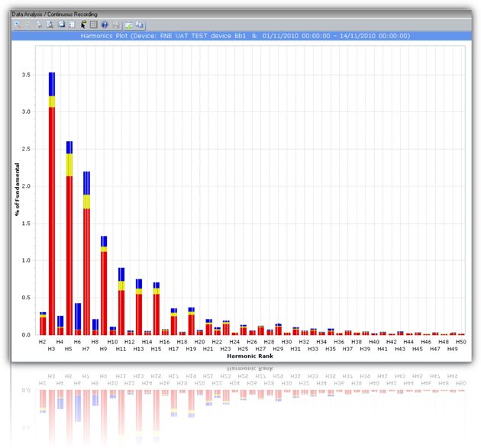This screenshot has width=481, height=448.
Task: Open help with blue question mark icon
Action: tap(105, 24)
